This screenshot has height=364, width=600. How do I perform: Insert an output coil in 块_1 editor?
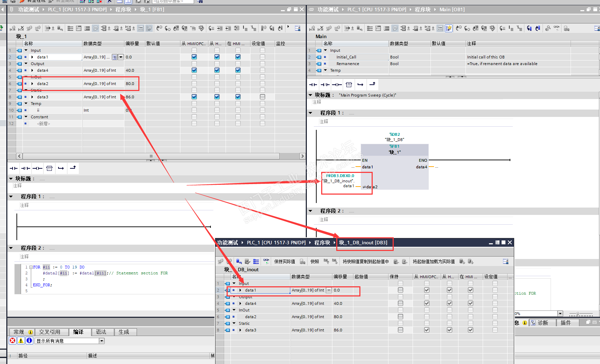click(37, 168)
